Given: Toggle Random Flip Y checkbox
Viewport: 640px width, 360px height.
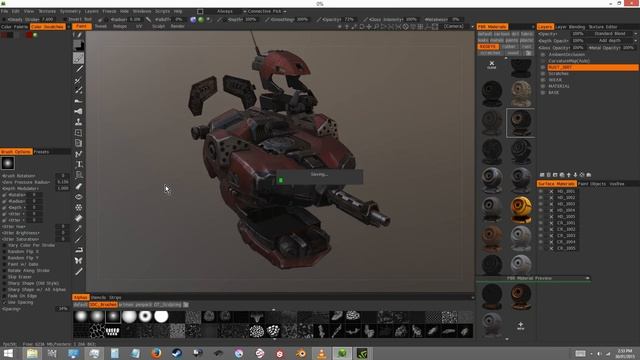Looking at the screenshot, I should click(4, 258).
